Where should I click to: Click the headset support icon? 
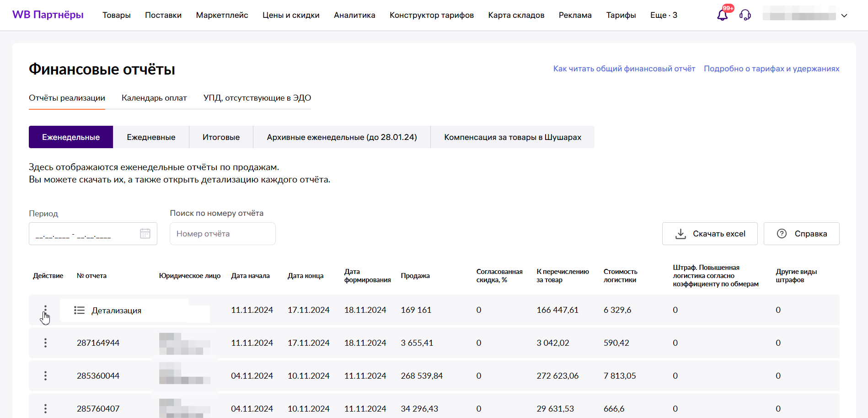point(745,15)
